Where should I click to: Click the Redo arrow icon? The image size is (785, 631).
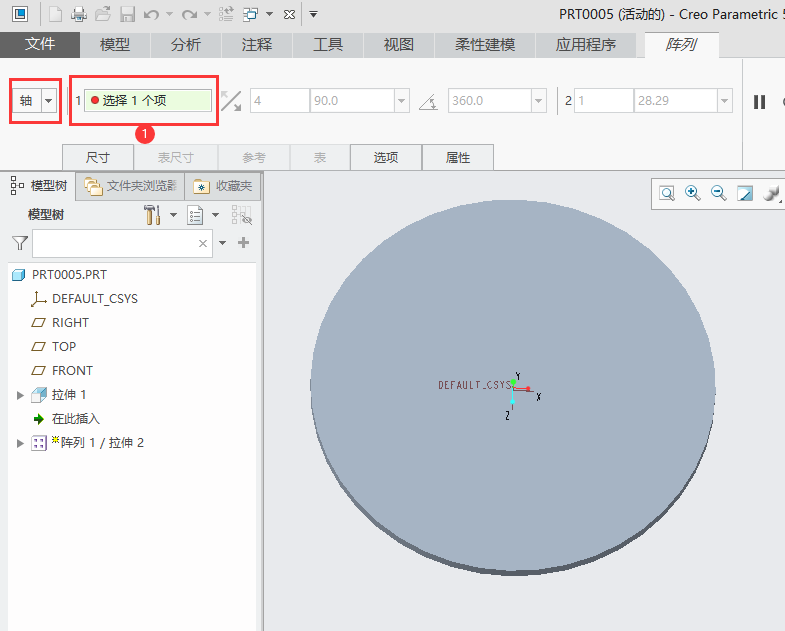(x=189, y=15)
